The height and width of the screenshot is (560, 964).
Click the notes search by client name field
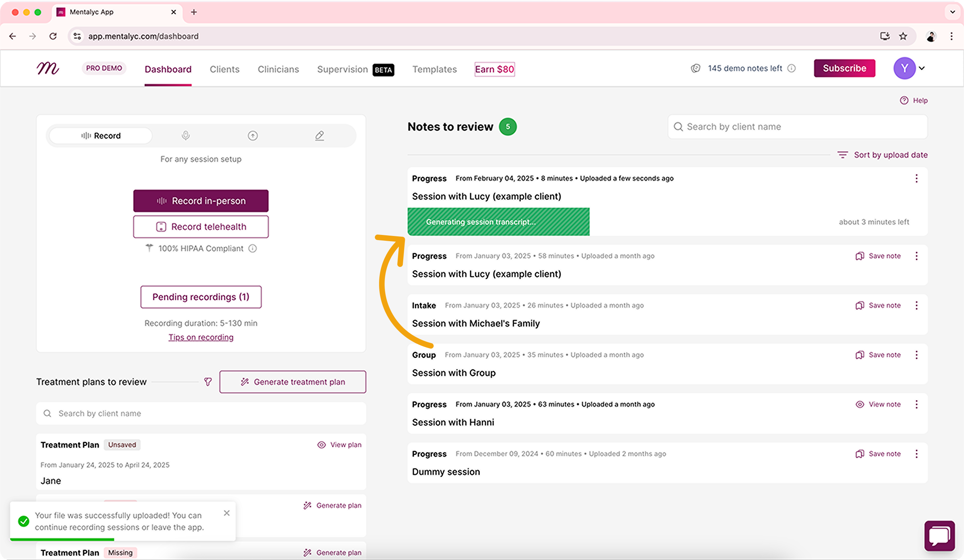(798, 127)
